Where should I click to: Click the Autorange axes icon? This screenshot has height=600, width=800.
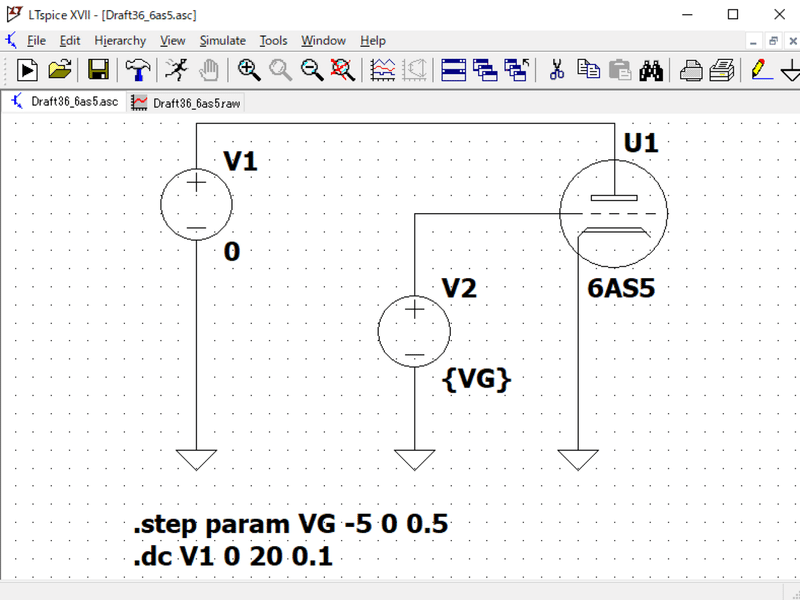[x=414, y=70]
